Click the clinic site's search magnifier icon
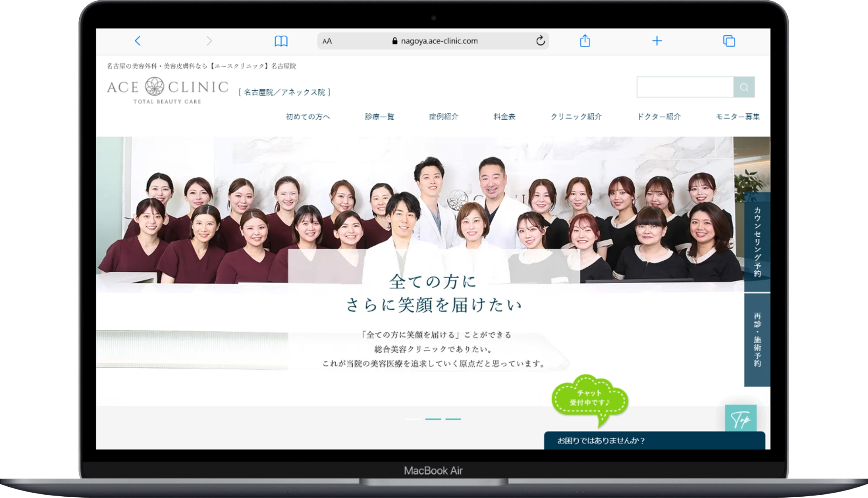The width and height of the screenshot is (868, 498). pos(744,87)
